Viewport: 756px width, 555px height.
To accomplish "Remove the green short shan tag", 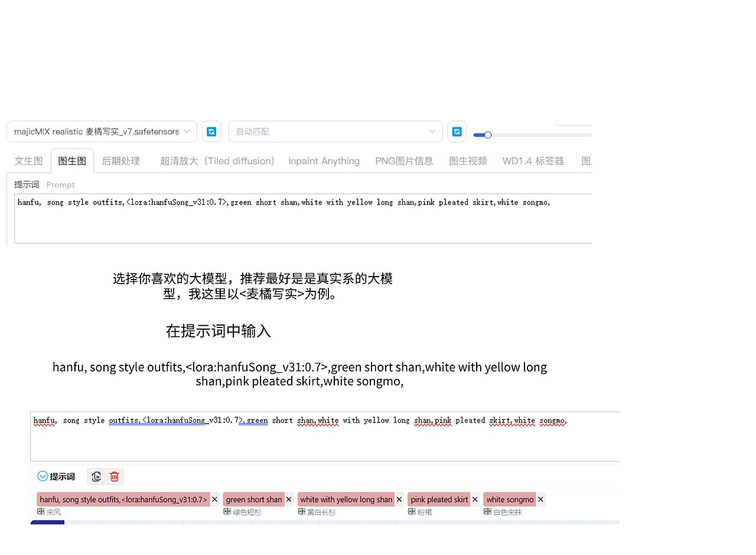I will pyautogui.click(x=289, y=499).
